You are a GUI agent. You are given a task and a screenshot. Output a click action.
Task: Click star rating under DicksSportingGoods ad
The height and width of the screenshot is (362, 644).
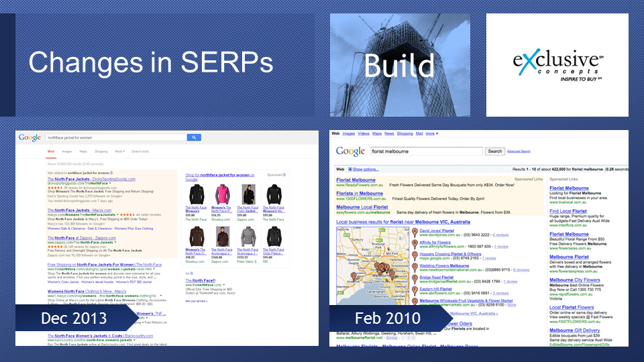click(54, 188)
